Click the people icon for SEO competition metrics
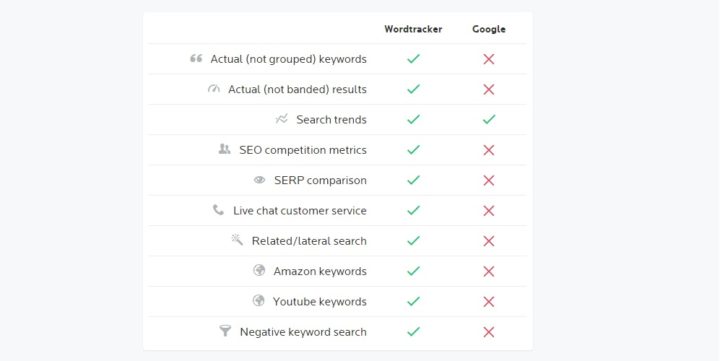The width and height of the screenshot is (720, 361). (x=224, y=149)
